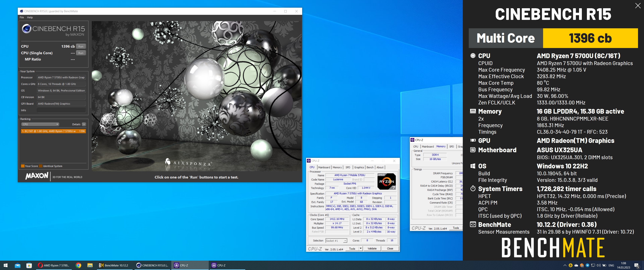Image resolution: width=644 pixels, height=270 pixels.
Task: Open the Help menu in Cinebench
Action: pos(30,17)
